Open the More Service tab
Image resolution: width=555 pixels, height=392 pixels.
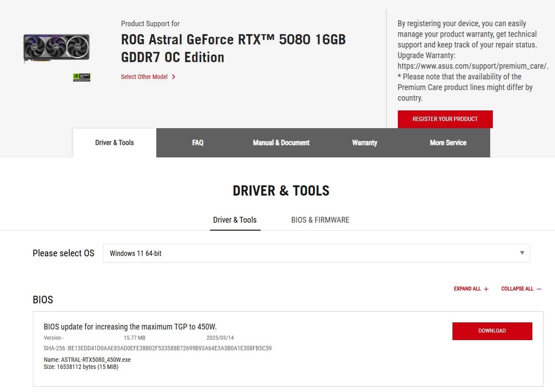(448, 143)
